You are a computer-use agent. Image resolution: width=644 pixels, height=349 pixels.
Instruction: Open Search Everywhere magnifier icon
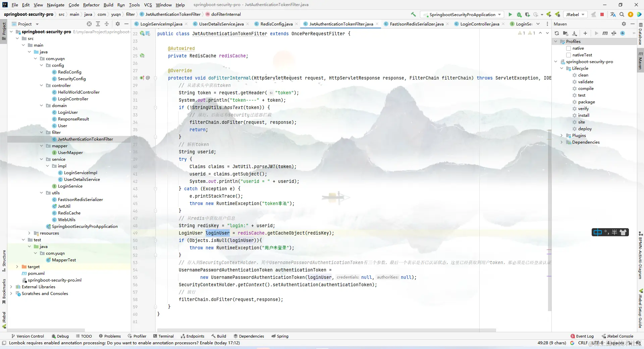click(622, 14)
